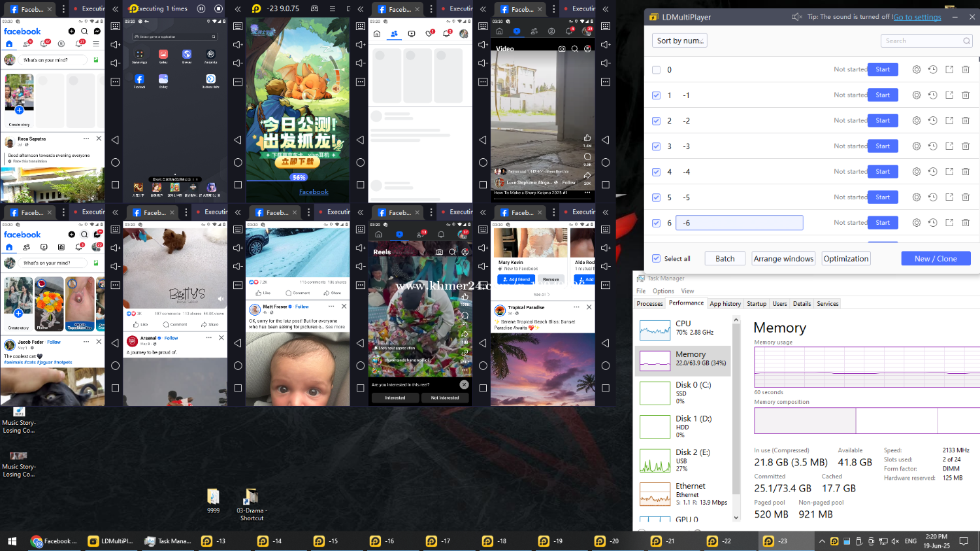Collapse the sidebar of Rosa Saputra emulator
Viewport: 980px width, 551px height.
pyautogui.click(x=116, y=9)
